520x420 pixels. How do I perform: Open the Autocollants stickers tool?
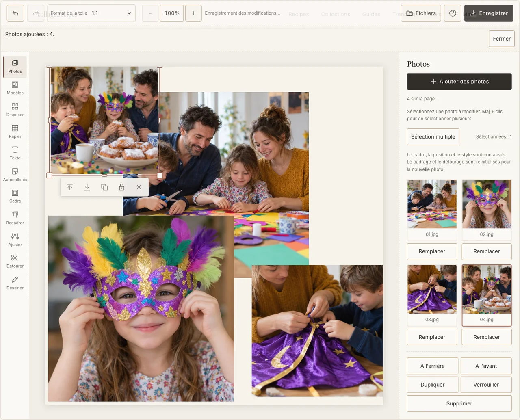(x=15, y=175)
